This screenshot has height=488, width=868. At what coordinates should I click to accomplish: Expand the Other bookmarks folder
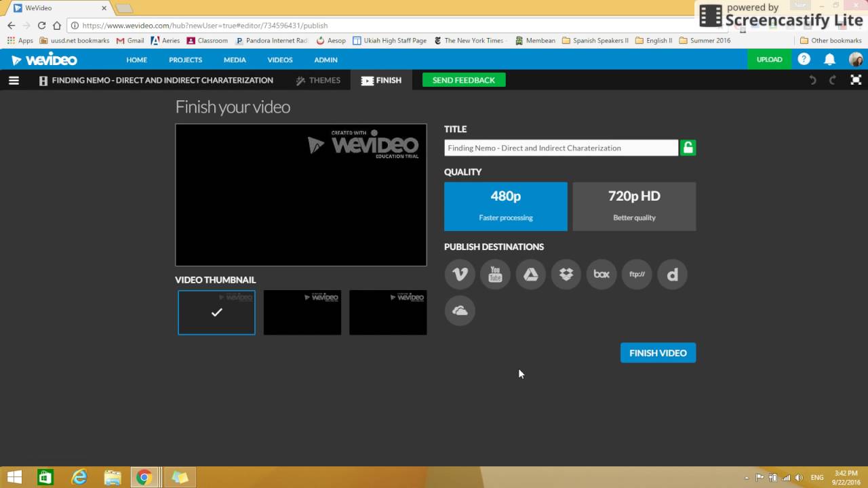click(831, 41)
